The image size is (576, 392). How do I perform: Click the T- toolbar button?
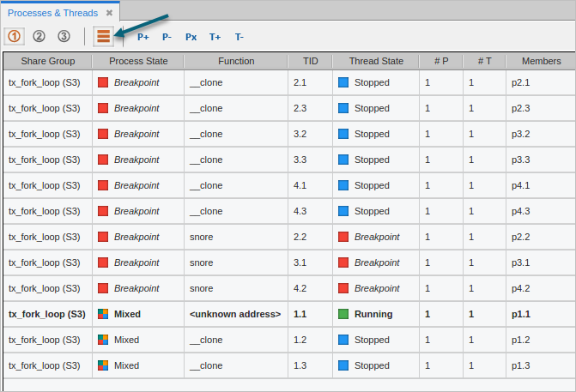(239, 37)
